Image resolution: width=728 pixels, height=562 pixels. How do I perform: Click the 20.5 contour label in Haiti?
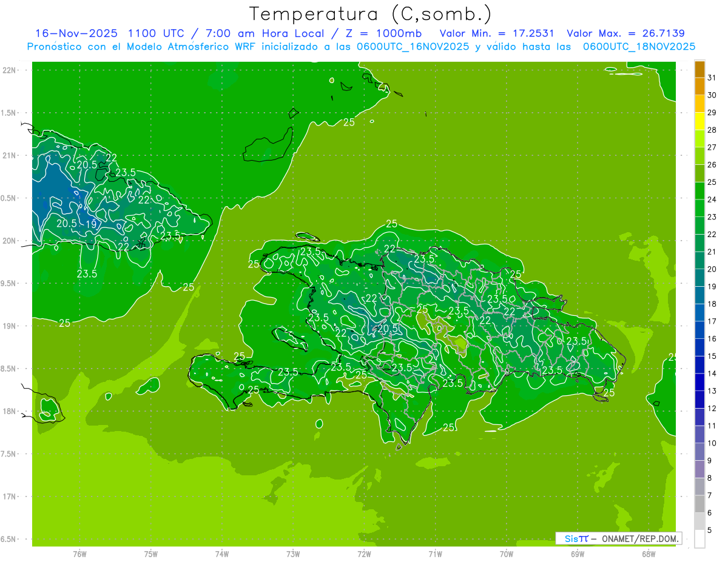387,329
